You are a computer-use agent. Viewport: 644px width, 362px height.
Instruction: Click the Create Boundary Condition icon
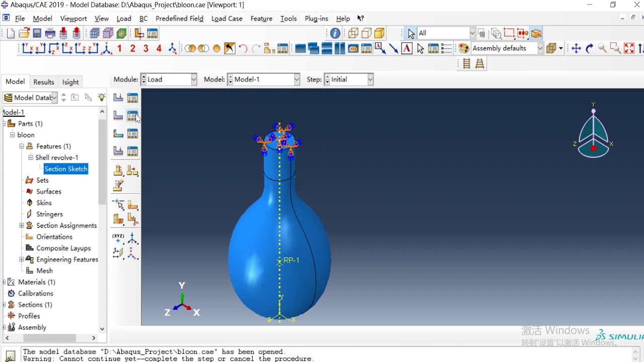[118, 116]
